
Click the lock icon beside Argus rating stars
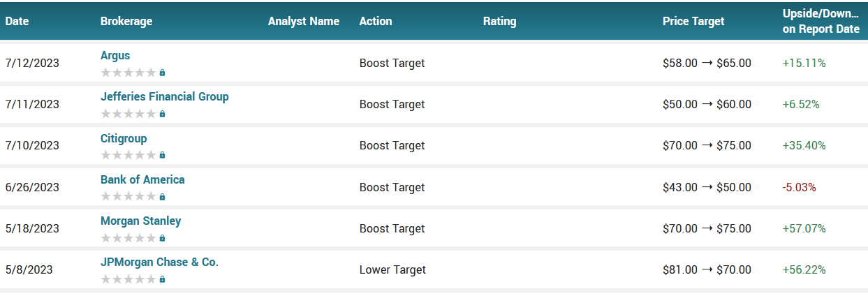tap(162, 73)
